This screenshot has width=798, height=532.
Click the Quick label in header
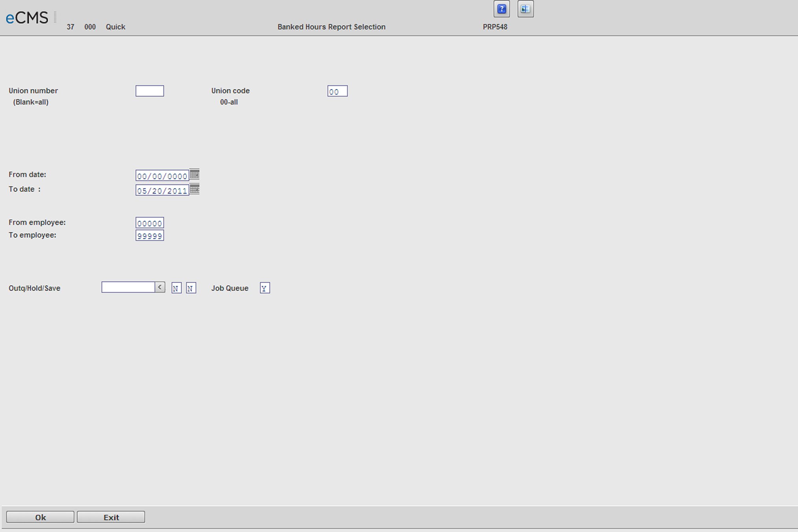pos(115,27)
